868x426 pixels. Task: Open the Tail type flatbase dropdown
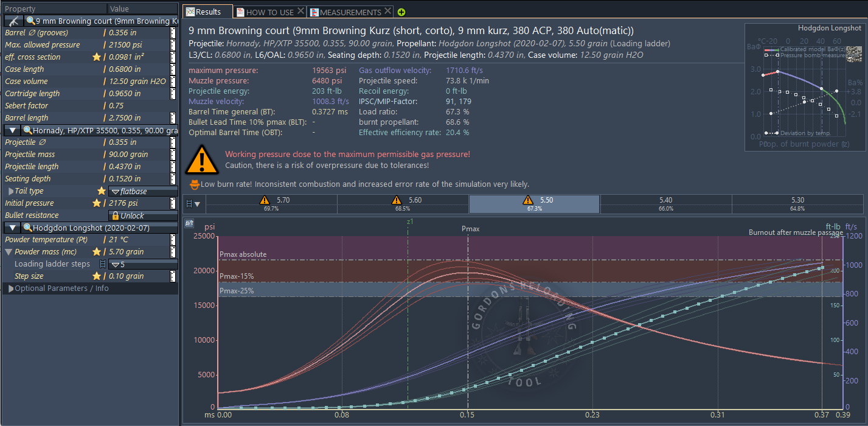tap(142, 191)
